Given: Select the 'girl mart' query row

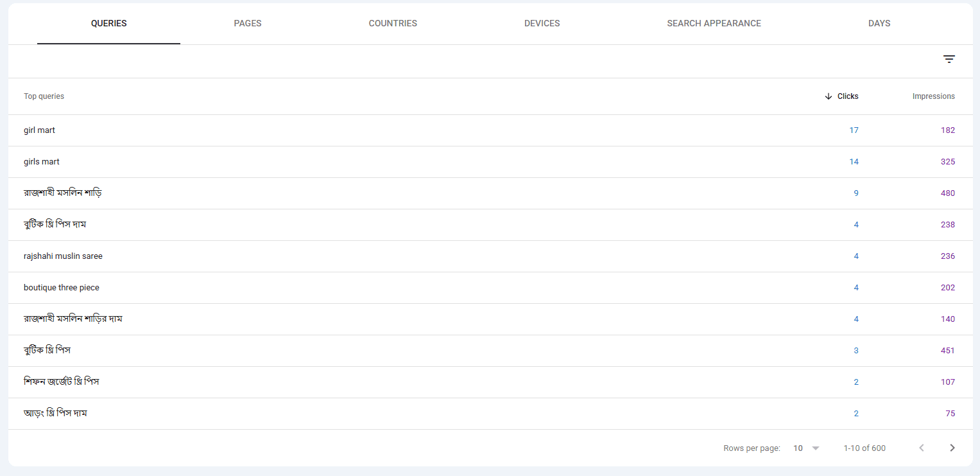Looking at the screenshot, I should pyautogui.click(x=490, y=130).
